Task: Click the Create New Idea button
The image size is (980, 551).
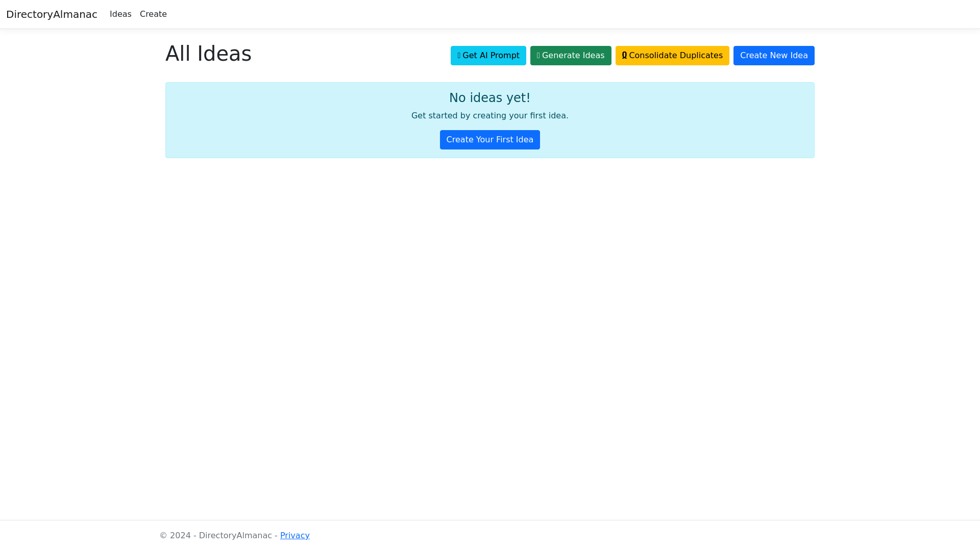Action: [x=774, y=56]
